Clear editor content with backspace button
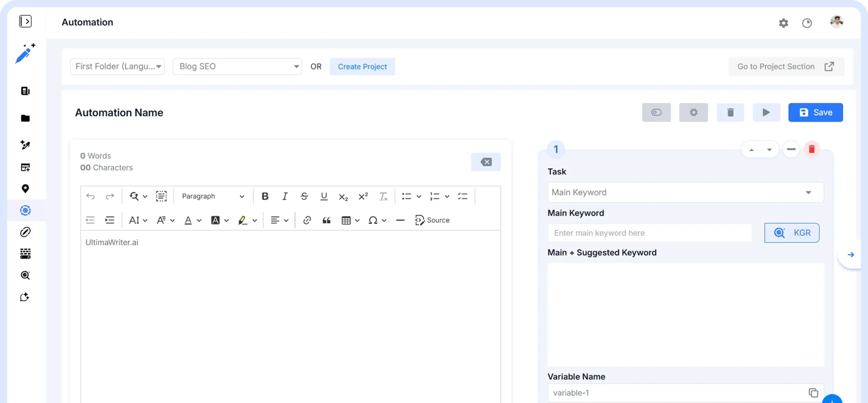The image size is (868, 403). tap(486, 162)
